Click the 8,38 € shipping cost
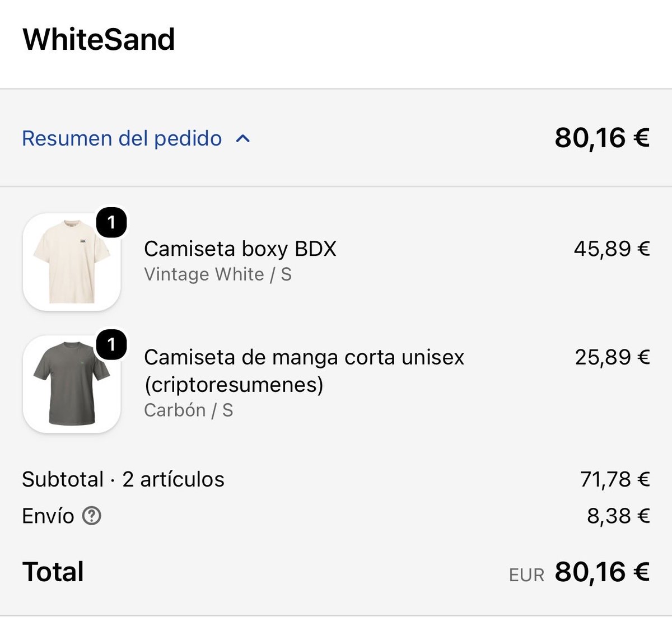The width and height of the screenshot is (672, 626). tap(618, 516)
